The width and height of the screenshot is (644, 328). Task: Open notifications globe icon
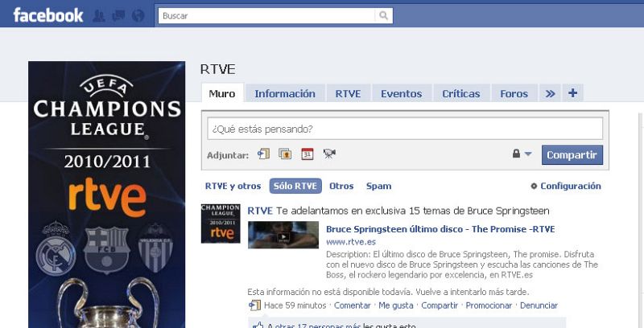(138, 15)
